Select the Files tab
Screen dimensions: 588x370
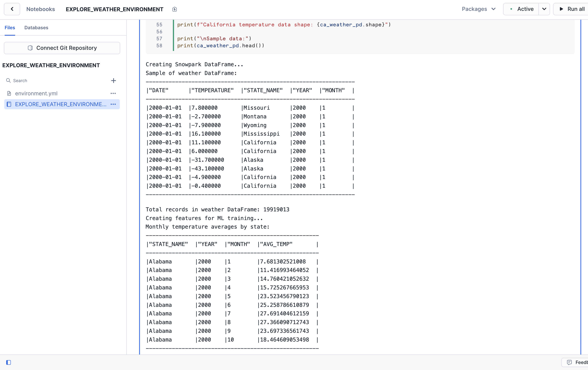pos(10,28)
